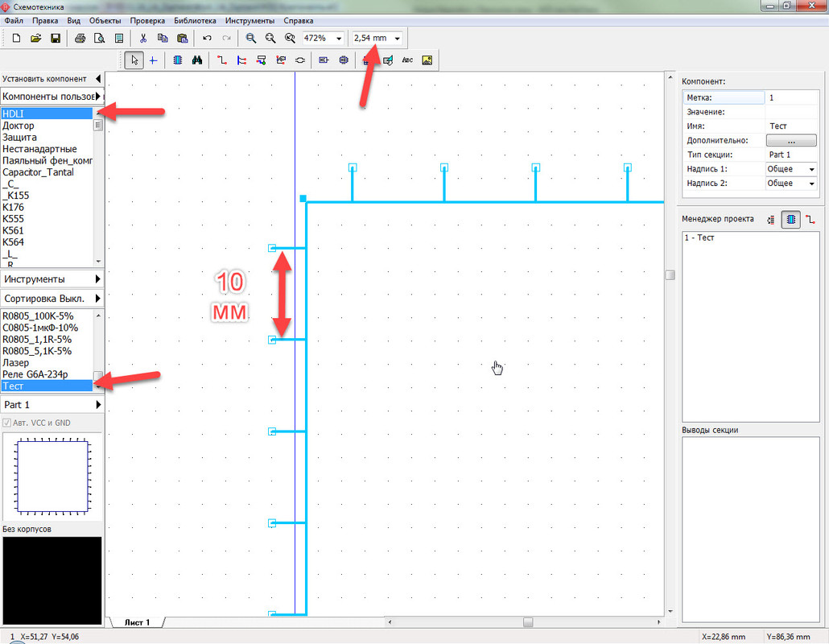Viewport: 829px width, 644px height.
Task: Open the Файл menu
Action: pyautogui.click(x=14, y=21)
